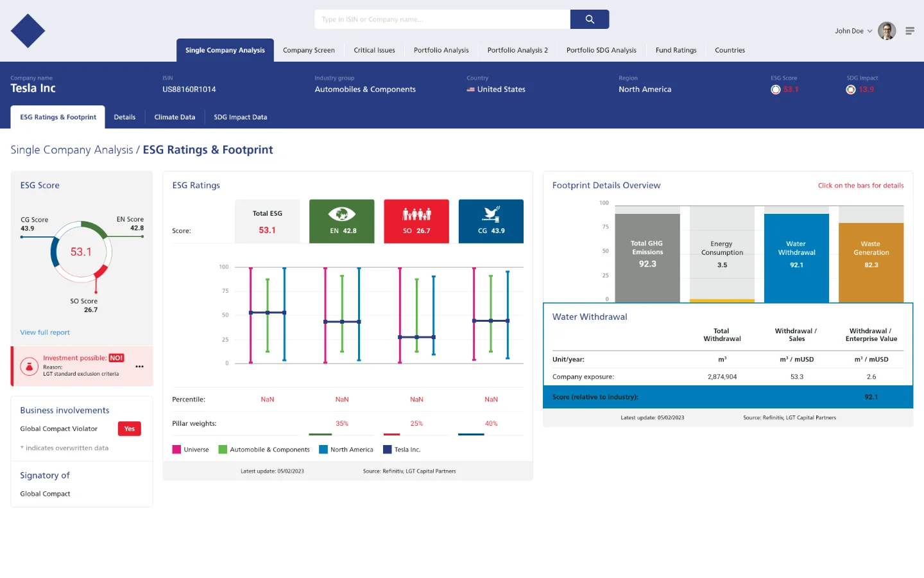Screen dimensions: 924x578
Task: Click the 2.6 withdrawal per enterprise value
Action: 871,377
